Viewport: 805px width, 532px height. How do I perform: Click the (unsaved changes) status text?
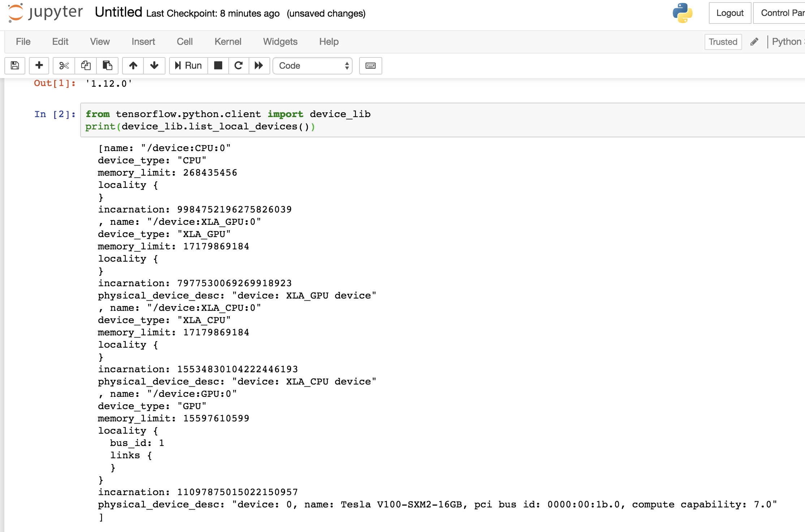click(326, 13)
